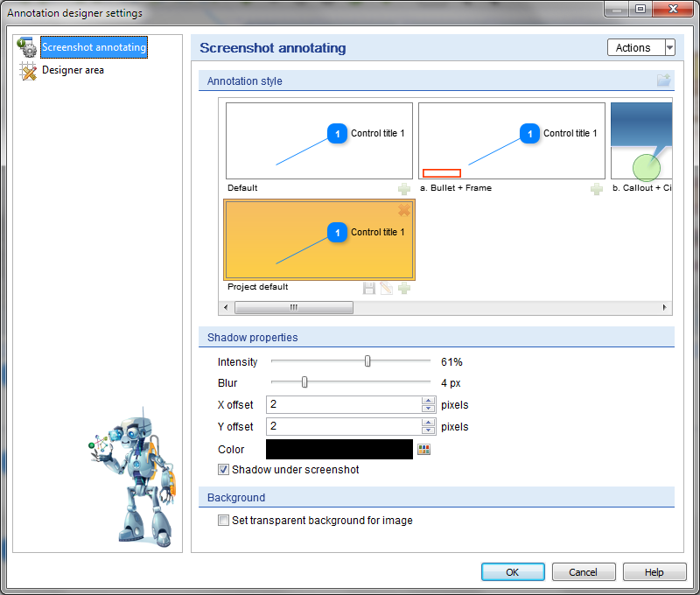Select the Bullet + Frame style thumbnail

click(512, 141)
